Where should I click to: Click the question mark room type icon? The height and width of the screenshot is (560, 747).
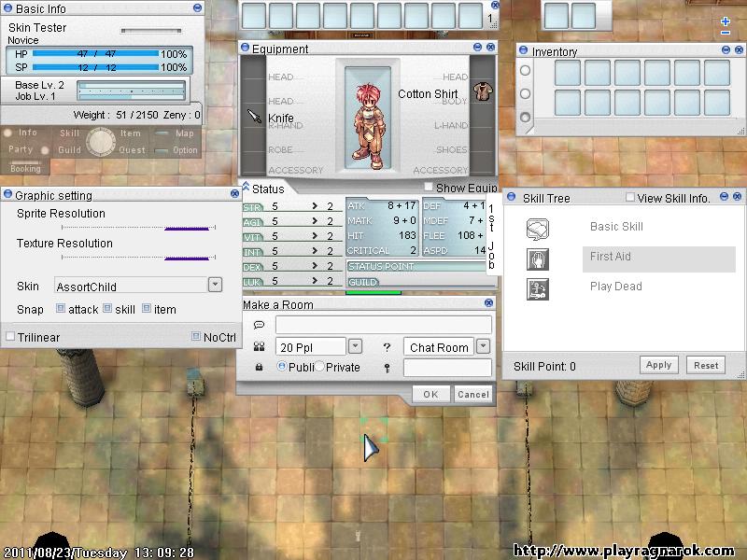(x=387, y=347)
